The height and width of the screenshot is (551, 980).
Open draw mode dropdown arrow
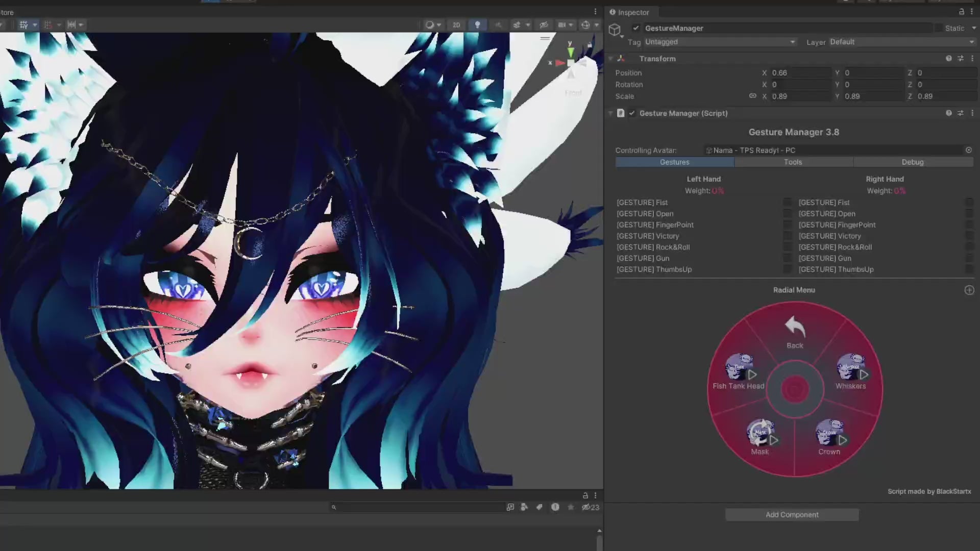[439, 25]
